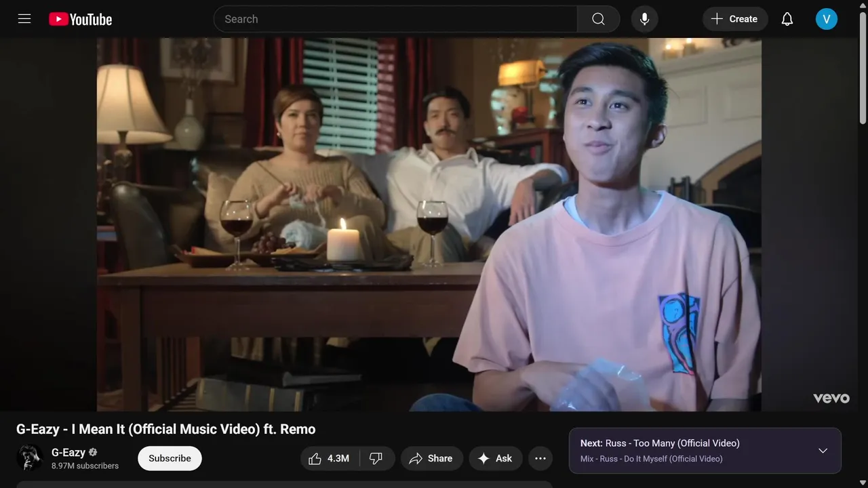Click the video player to pause
The height and width of the screenshot is (488, 868).
pos(429,224)
